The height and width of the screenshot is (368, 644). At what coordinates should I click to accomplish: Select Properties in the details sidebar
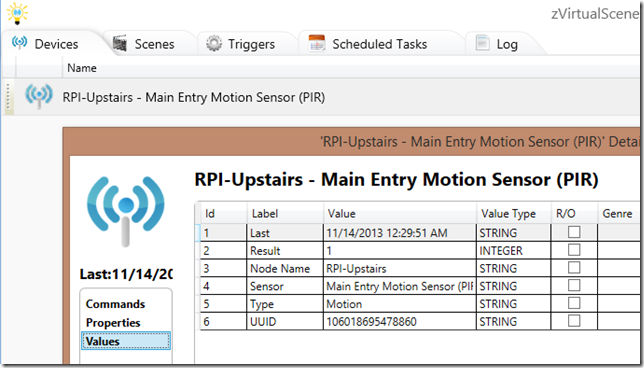113,323
